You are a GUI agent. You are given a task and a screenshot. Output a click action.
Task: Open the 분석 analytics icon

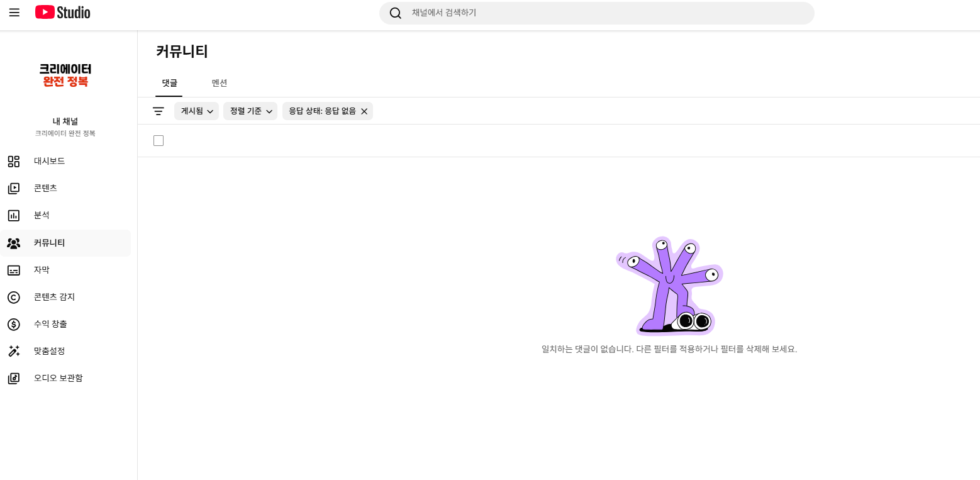click(x=14, y=215)
